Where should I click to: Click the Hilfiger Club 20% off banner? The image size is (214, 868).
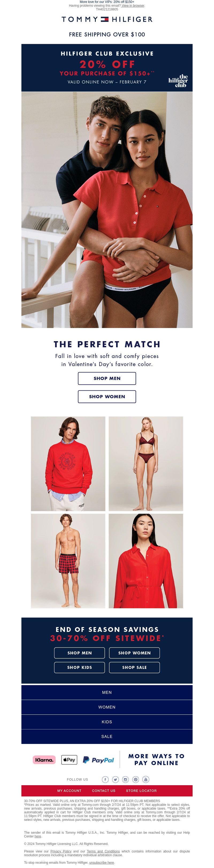coord(107,68)
